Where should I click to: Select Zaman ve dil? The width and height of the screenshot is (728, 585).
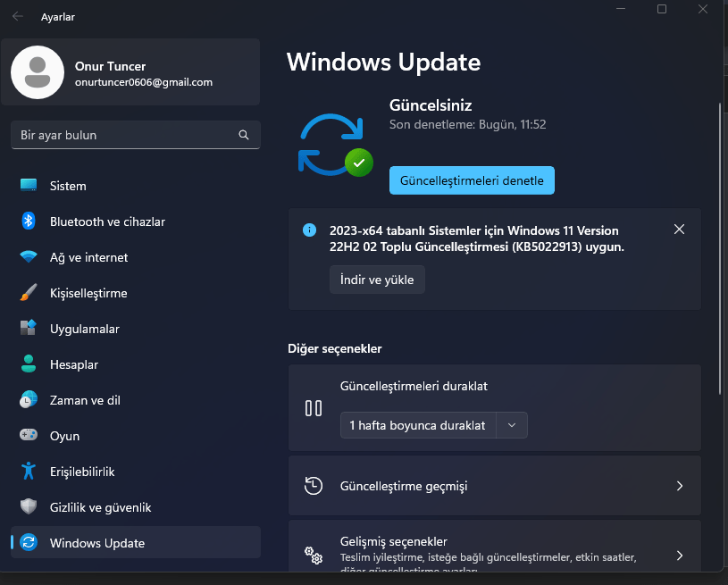[135, 400]
